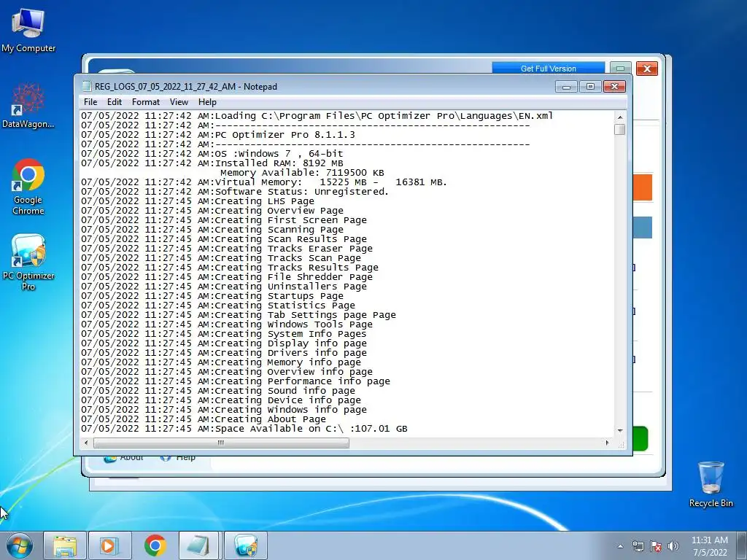Click the 'Creating About Page' line
This screenshot has width=747, height=560.
click(x=204, y=419)
